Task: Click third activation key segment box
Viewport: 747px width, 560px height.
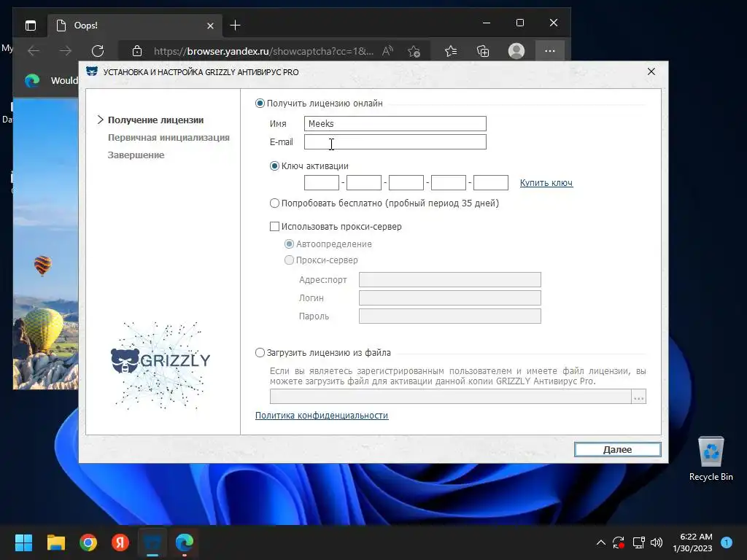Action: [406, 183]
